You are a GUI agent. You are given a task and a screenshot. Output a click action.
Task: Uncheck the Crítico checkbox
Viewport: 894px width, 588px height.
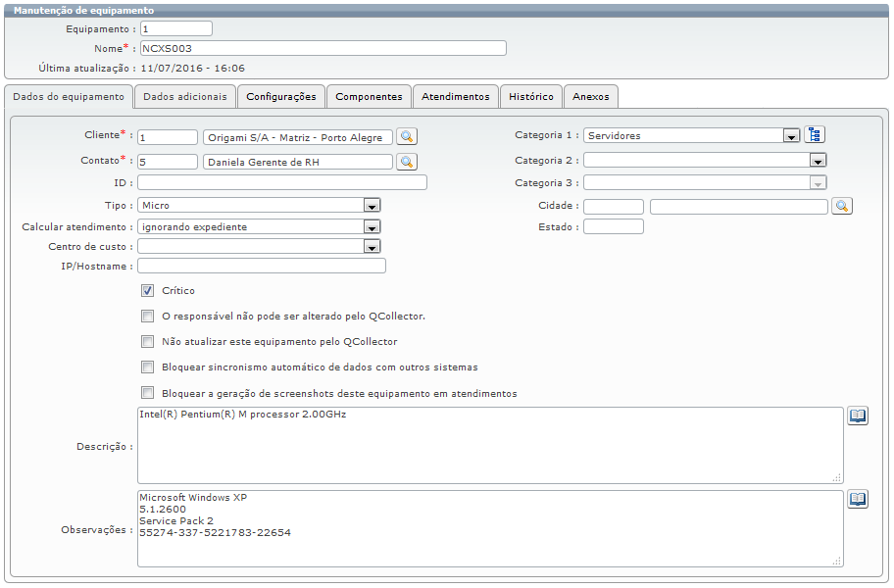[148, 290]
